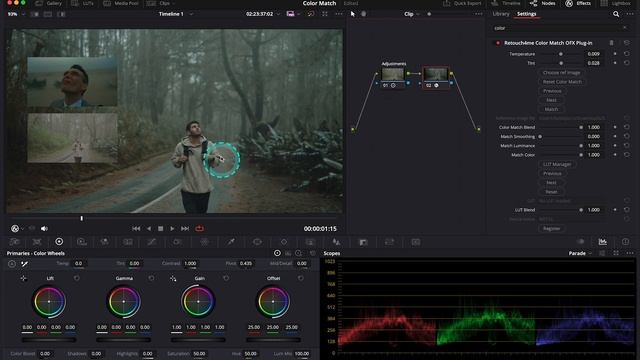Open the LUT Manager
This screenshot has height=360, width=640.
click(557, 164)
